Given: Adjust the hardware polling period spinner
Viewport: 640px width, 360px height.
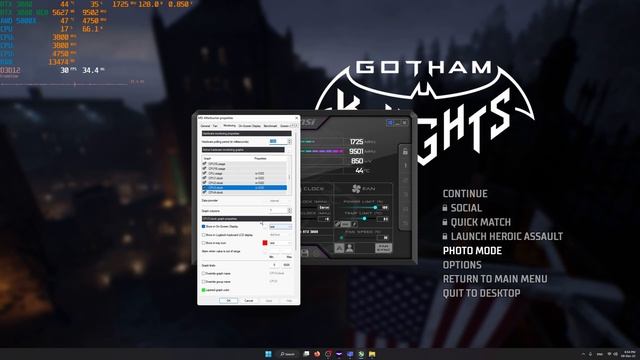Looking at the screenshot, I should (290, 141).
